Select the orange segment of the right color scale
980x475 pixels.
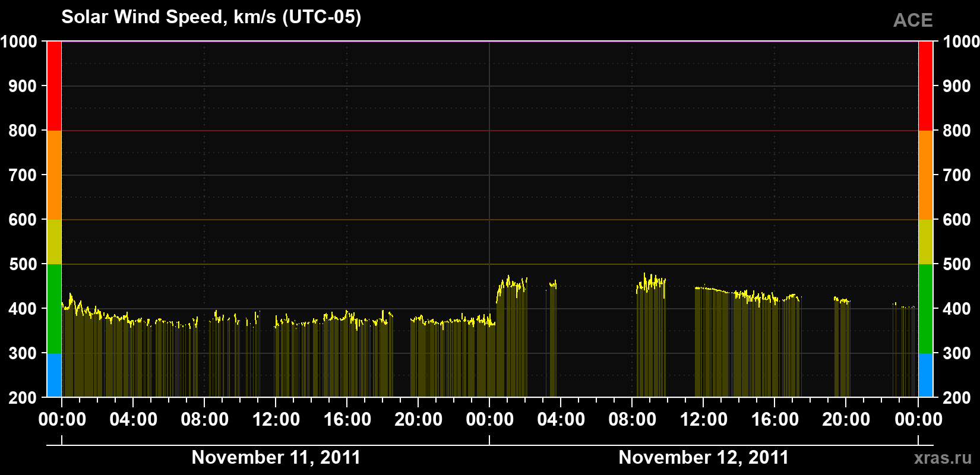pos(925,175)
